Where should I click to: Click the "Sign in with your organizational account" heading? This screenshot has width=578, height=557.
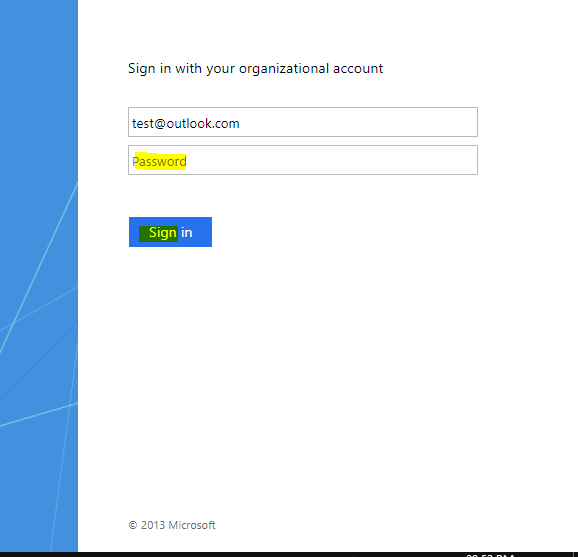point(255,69)
